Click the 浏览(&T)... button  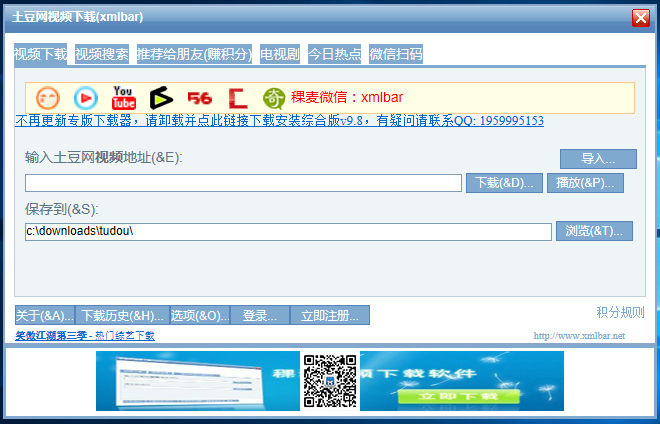pos(594,231)
